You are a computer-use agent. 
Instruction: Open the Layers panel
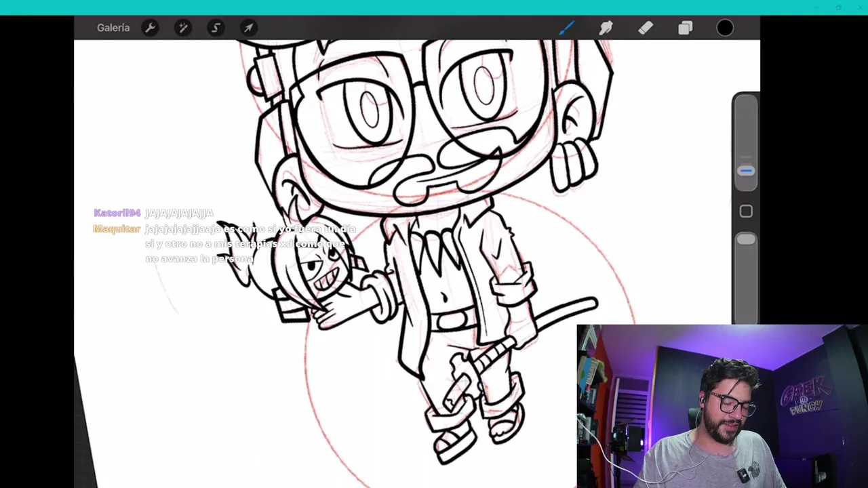(685, 28)
